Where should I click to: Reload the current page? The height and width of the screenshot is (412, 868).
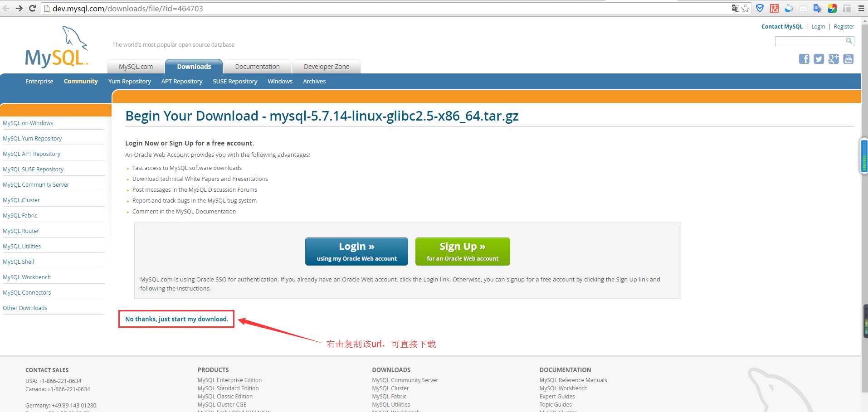coord(32,8)
